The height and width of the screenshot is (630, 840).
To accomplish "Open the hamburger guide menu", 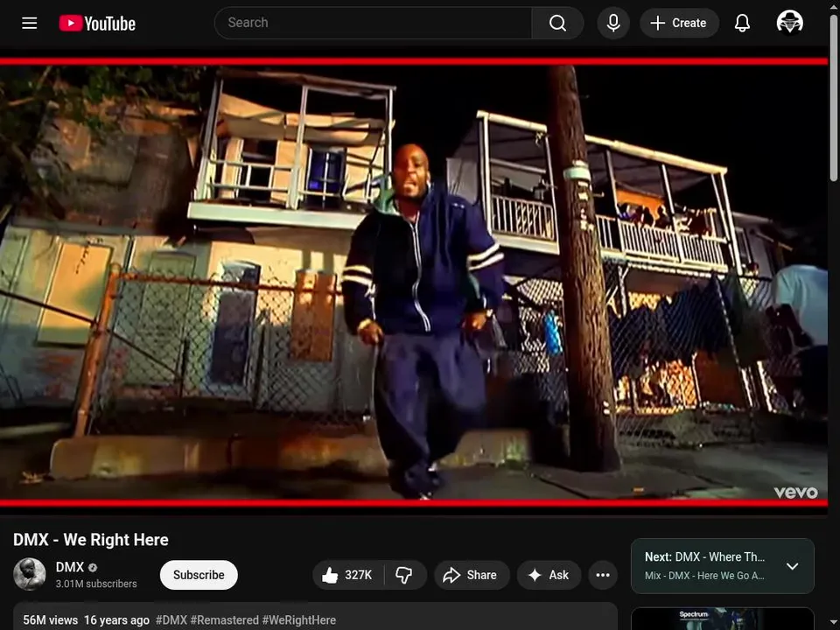I will coord(30,23).
